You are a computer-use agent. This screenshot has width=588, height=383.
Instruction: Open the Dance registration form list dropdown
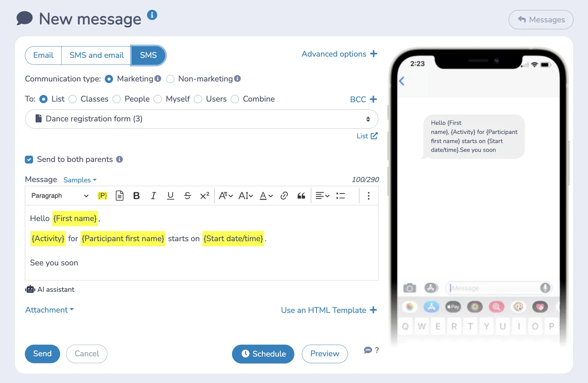(x=201, y=119)
